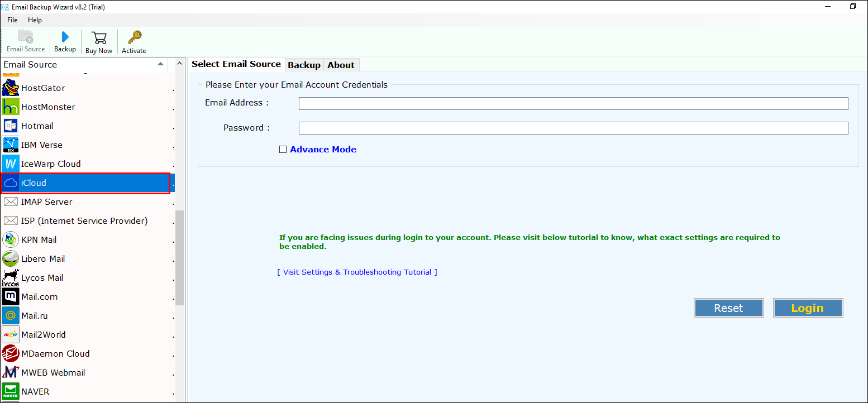Click the Email Source toolbar icon
868x403 pixels.
(x=26, y=36)
